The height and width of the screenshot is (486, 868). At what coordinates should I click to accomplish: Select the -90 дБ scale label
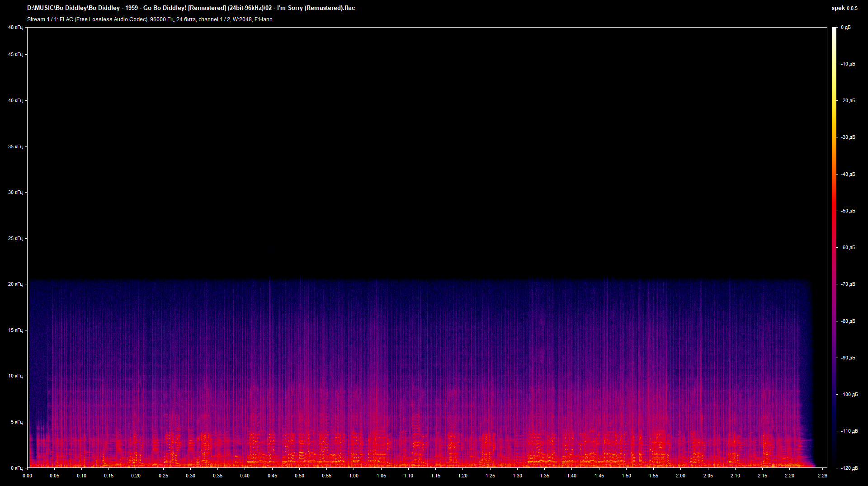click(848, 358)
